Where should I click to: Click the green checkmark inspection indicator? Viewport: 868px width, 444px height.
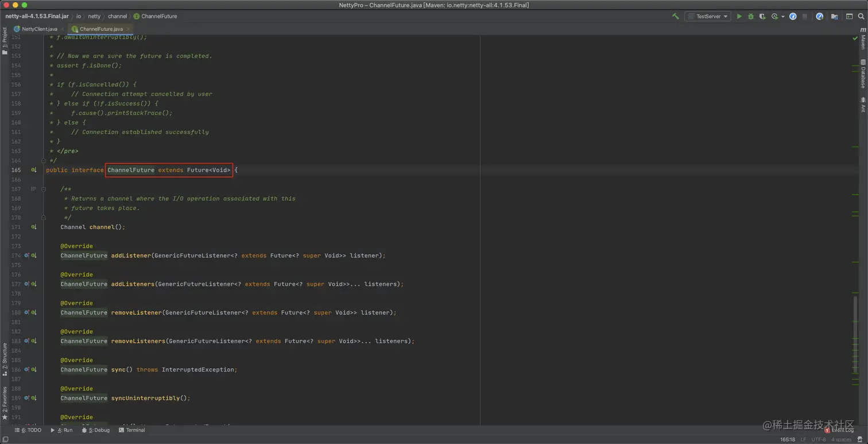tap(855, 38)
